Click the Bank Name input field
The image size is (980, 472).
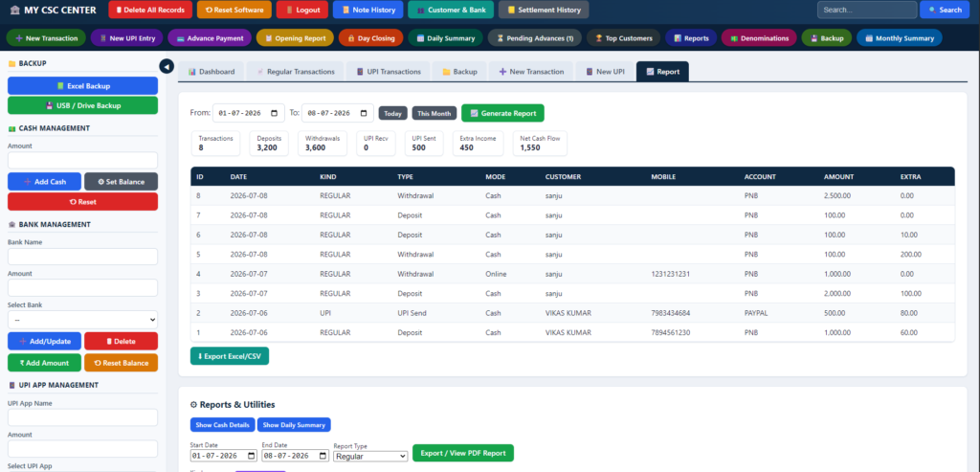pyautogui.click(x=82, y=257)
